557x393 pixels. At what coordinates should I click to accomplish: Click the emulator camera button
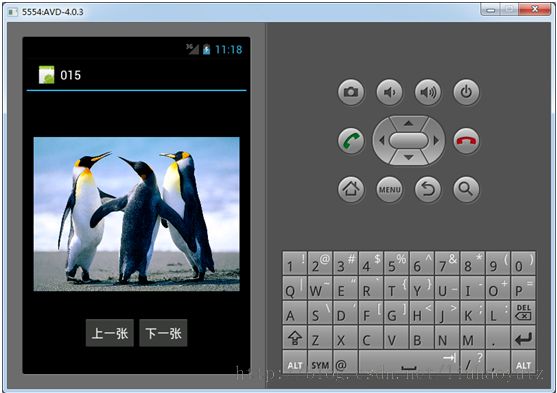coord(351,92)
